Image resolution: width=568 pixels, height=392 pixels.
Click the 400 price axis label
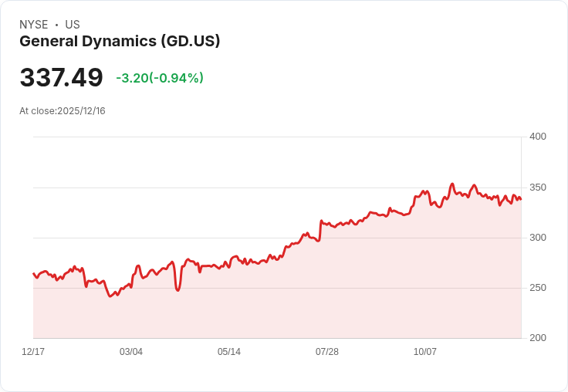(x=538, y=137)
